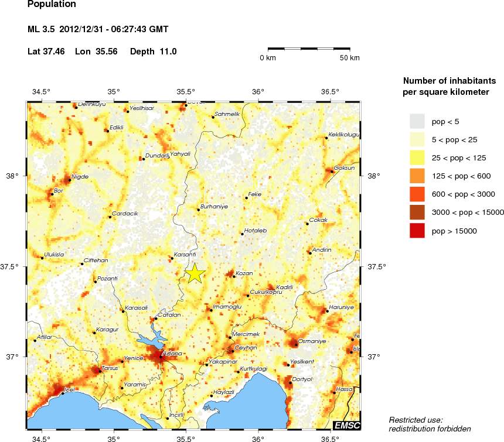
Task: Click the Pozanti city marker dot
Action: point(95,282)
